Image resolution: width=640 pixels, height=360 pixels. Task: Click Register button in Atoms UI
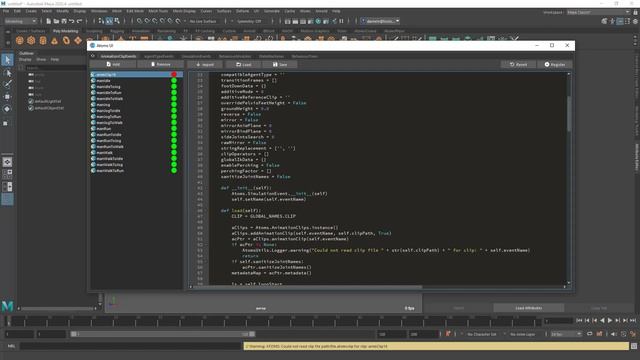click(555, 64)
